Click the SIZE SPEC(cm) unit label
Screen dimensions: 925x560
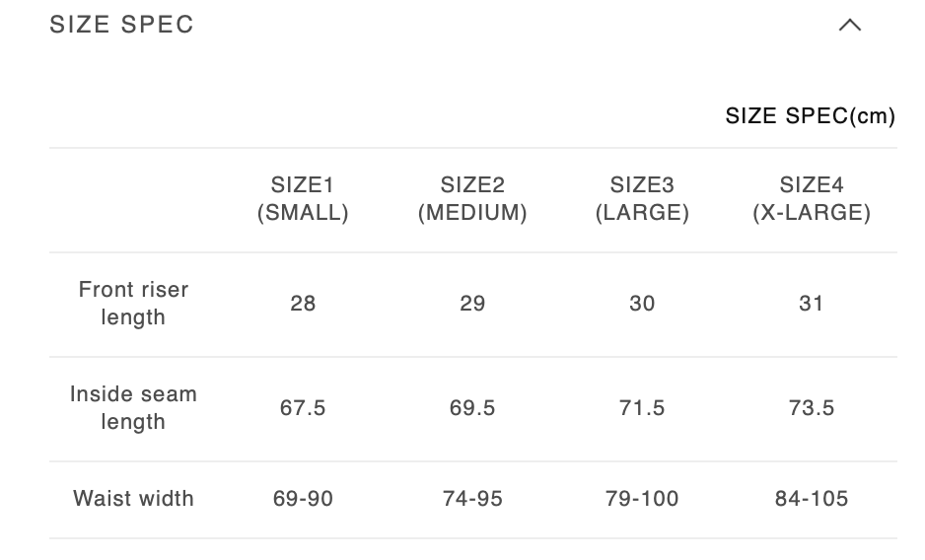810,116
